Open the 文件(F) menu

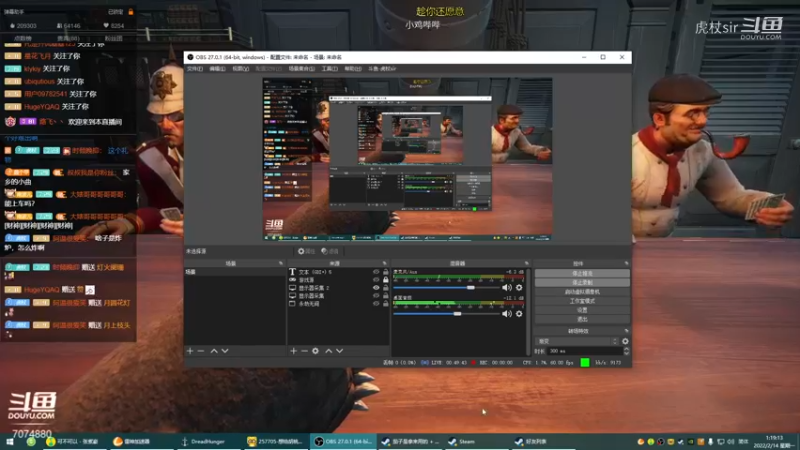coord(194,68)
